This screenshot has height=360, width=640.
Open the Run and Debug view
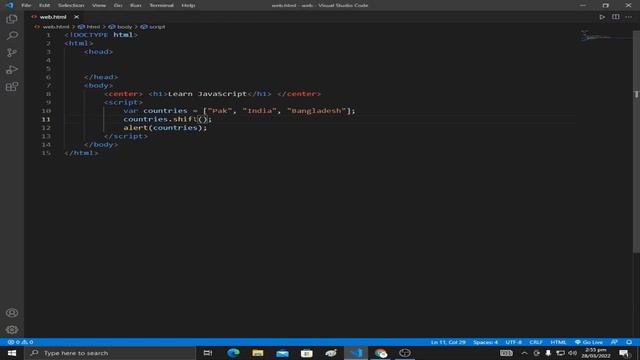12,69
